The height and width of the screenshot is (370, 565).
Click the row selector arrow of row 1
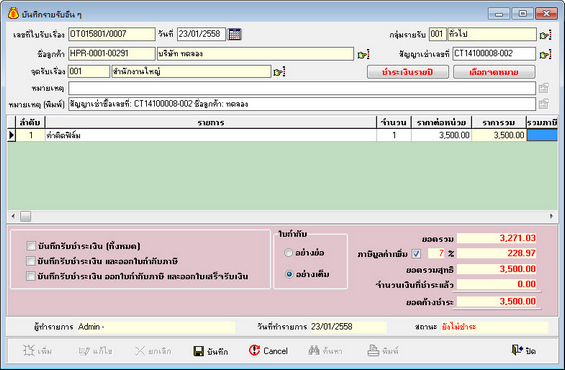12,135
